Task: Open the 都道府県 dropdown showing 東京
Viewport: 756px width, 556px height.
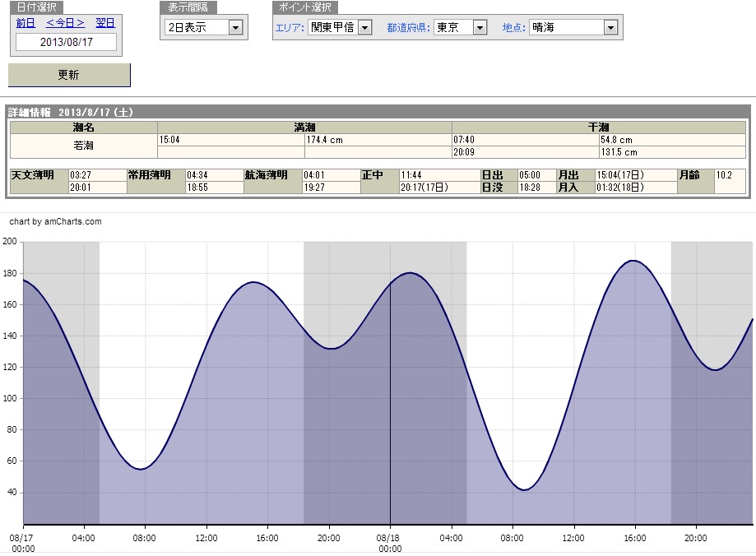Action: (461, 27)
